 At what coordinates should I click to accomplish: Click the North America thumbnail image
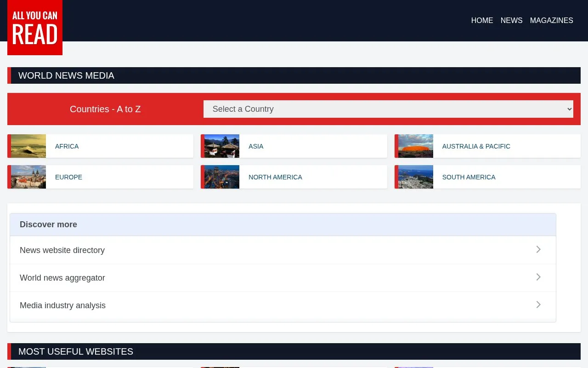(222, 177)
